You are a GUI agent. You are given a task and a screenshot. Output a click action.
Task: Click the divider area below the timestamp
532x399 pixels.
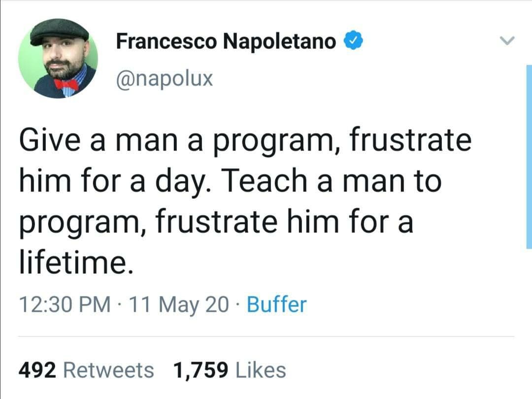266,335
